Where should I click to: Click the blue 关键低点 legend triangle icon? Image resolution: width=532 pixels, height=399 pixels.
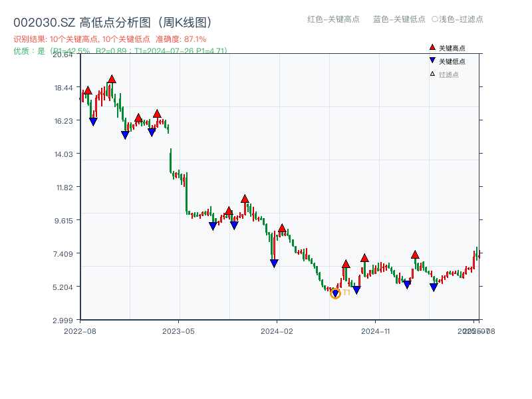432,61
